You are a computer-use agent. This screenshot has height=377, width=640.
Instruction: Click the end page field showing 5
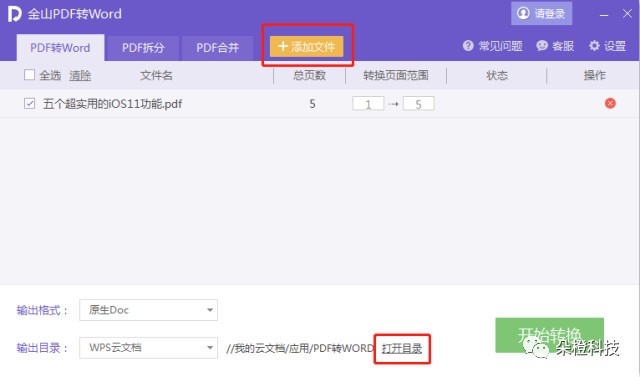pos(418,104)
